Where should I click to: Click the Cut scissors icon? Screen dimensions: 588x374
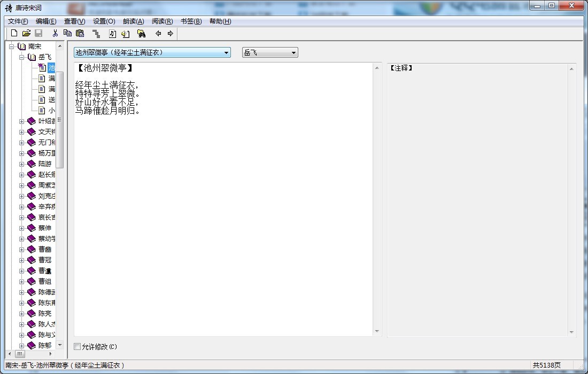[55, 34]
